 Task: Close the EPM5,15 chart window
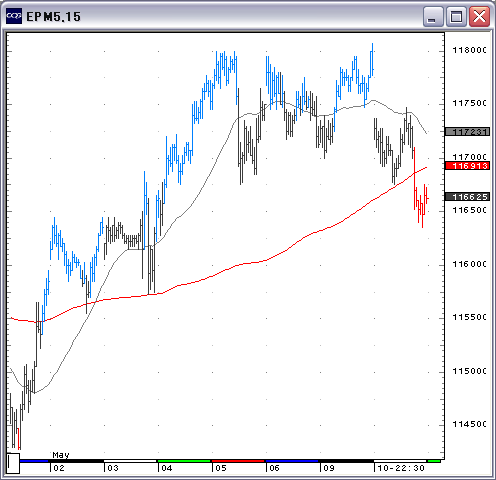(479, 16)
